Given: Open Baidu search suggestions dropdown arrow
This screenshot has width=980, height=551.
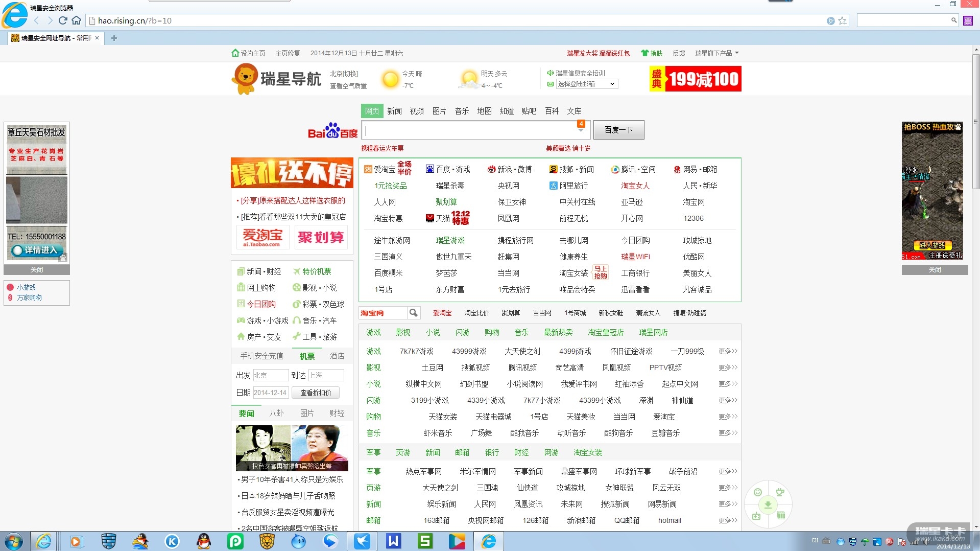Looking at the screenshot, I should 581,130.
